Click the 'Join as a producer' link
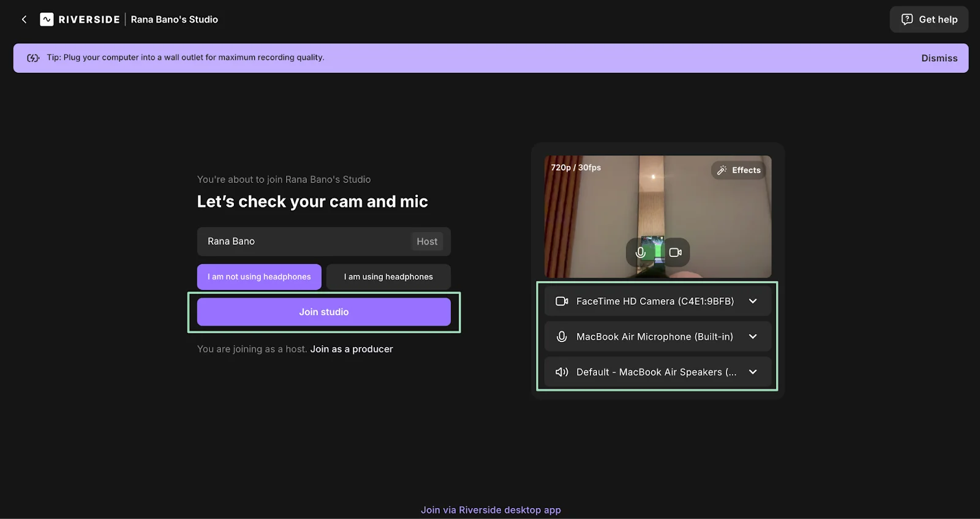 click(352, 349)
